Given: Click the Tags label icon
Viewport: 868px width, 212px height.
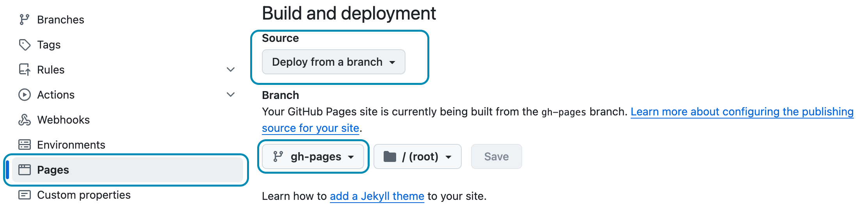Looking at the screenshot, I should [24, 45].
